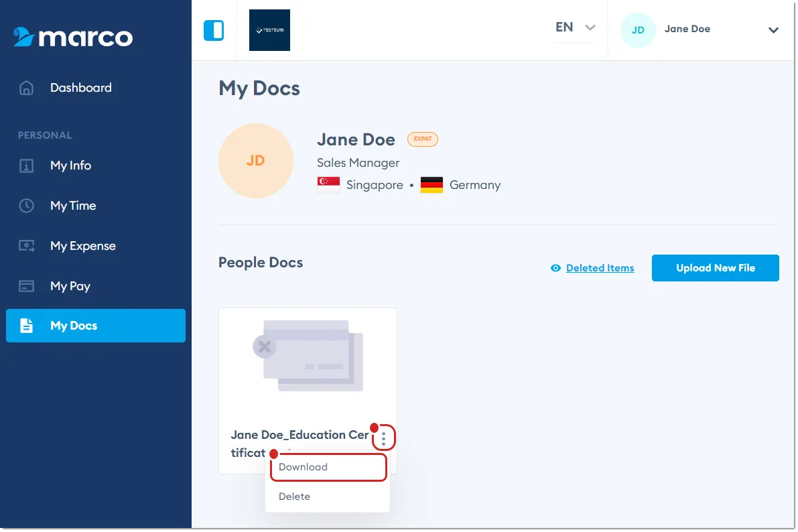Viewport: 798px width, 532px height.
Task: Click the Singapore country label
Action: [x=375, y=186]
